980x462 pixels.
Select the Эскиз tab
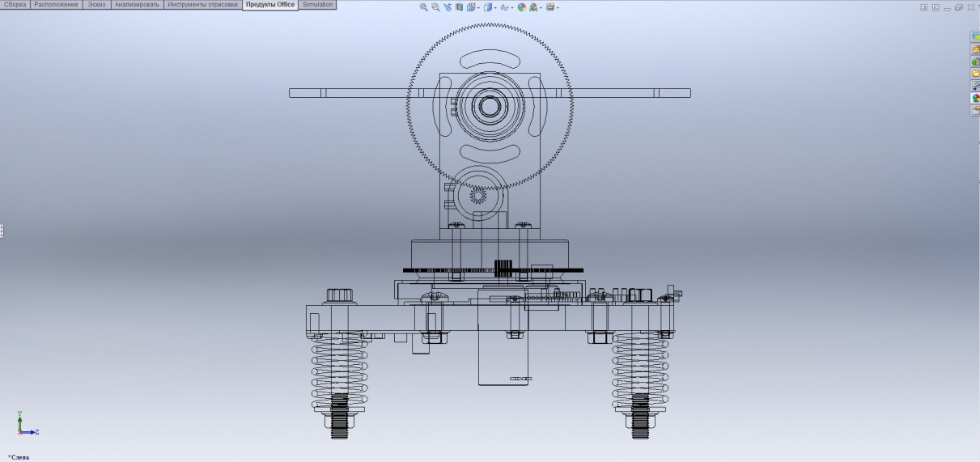point(96,4)
